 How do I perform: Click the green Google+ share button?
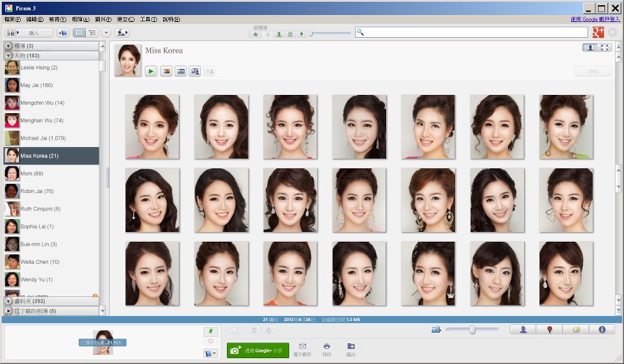tap(257, 350)
